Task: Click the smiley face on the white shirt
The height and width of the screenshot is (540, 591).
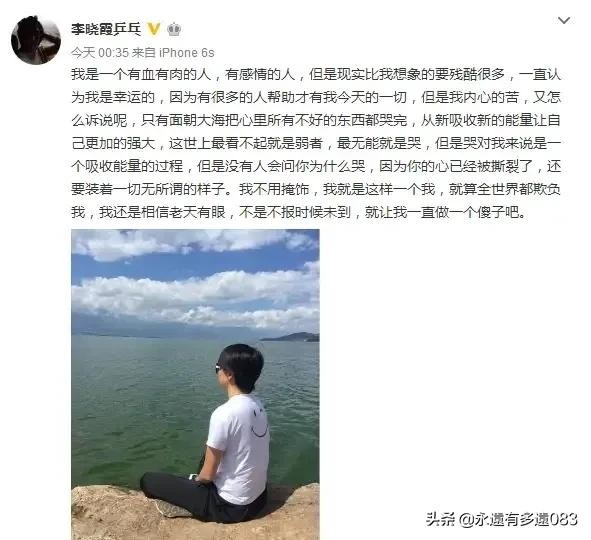Action: click(259, 423)
